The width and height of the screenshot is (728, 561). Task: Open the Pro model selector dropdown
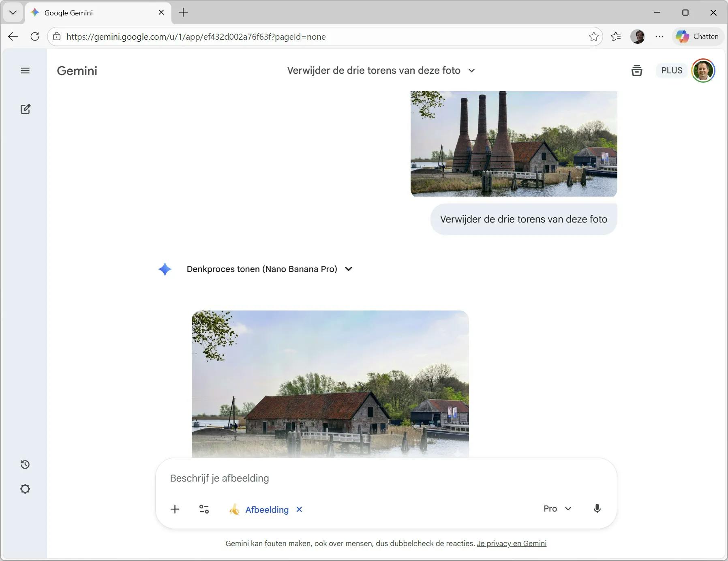coord(557,509)
